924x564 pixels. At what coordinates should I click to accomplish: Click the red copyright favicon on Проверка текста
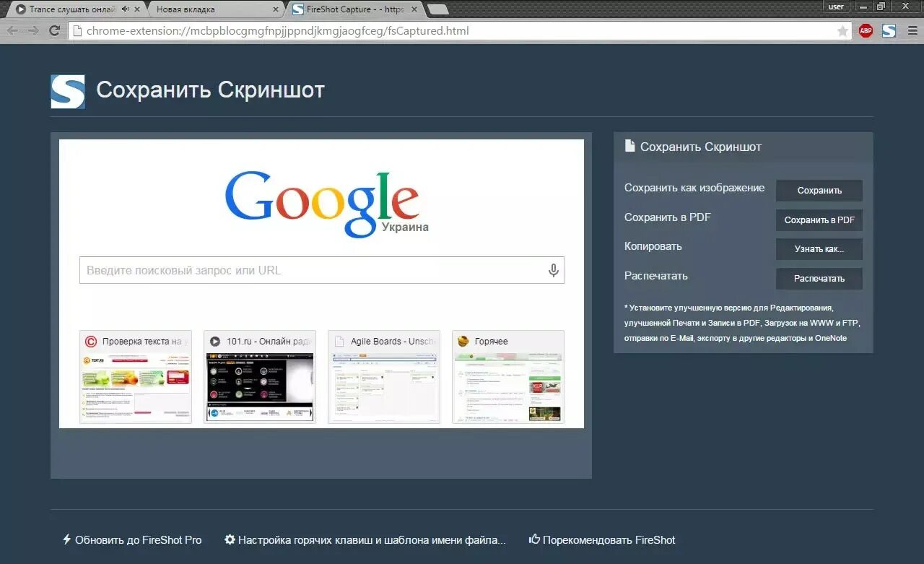point(91,342)
